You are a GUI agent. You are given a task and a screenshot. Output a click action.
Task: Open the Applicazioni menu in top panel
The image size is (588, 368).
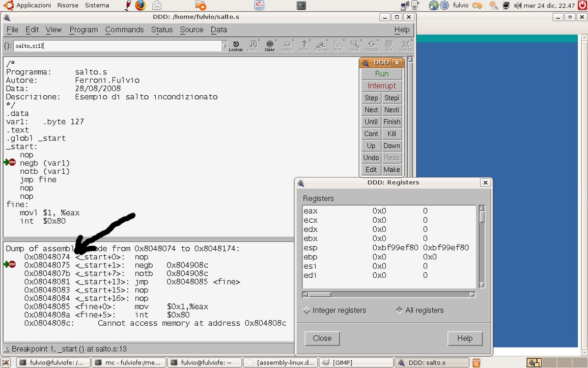point(34,5)
